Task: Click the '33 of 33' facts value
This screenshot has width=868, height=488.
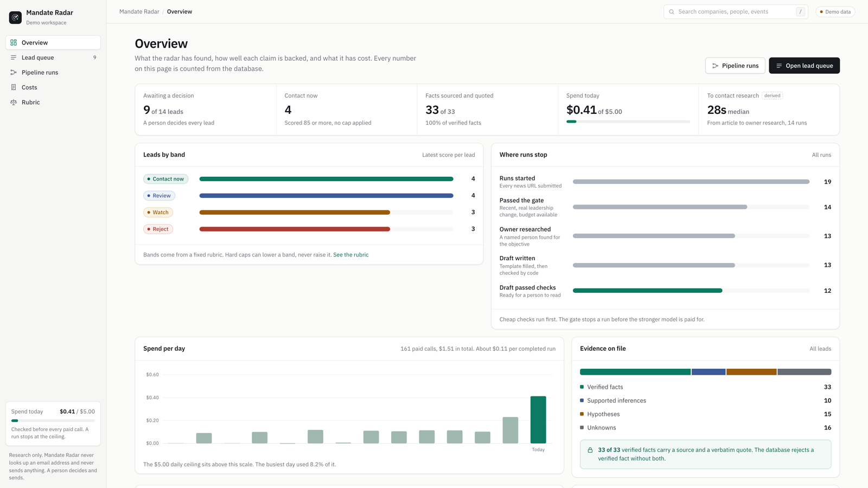Action: [x=440, y=110]
